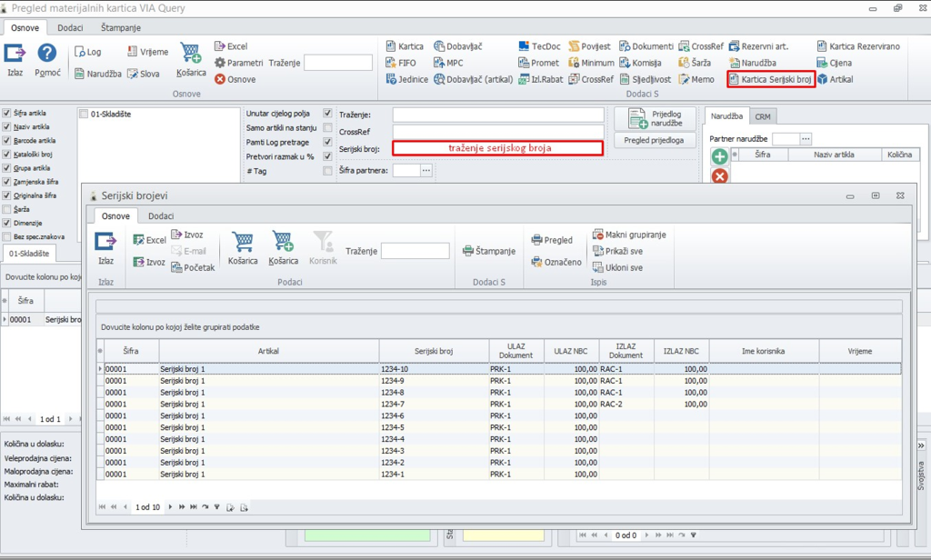Click the Makni grupiranje icon
Image resolution: width=931 pixels, height=560 pixels.
coord(597,235)
